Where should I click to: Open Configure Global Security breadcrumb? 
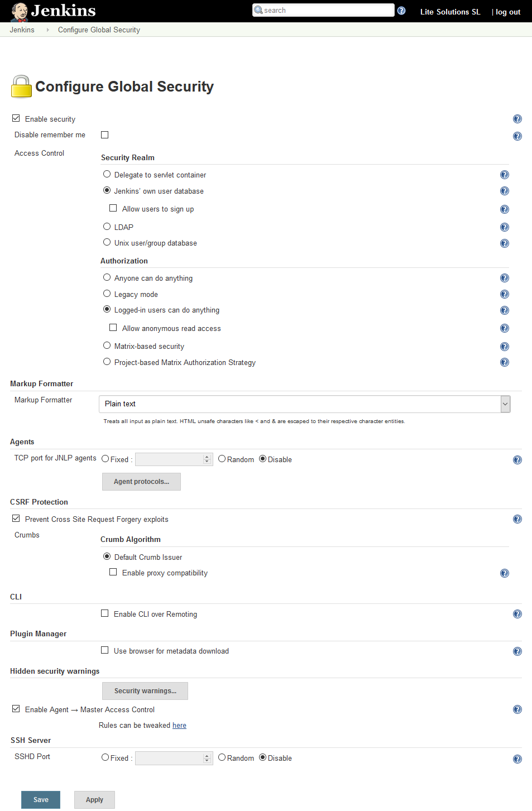pyautogui.click(x=99, y=30)
